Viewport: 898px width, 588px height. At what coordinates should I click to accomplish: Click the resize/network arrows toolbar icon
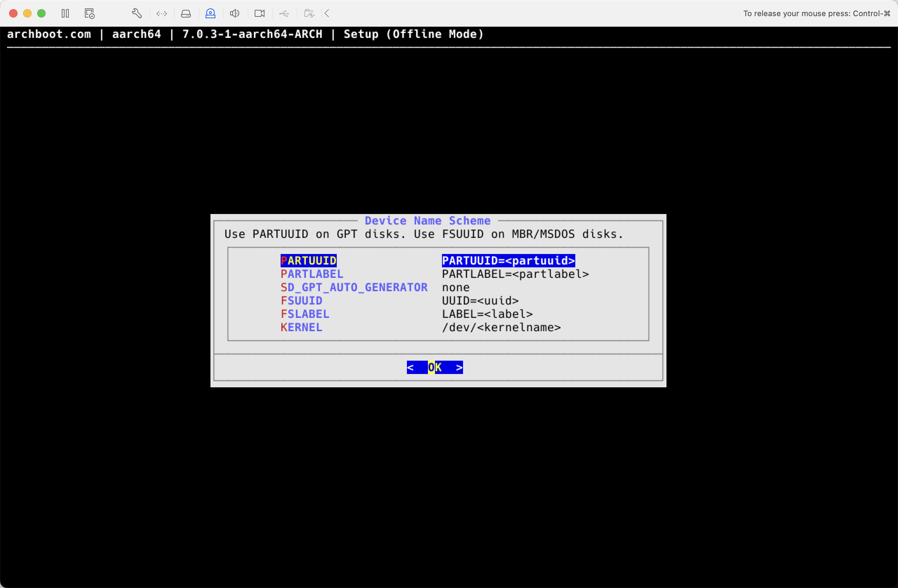[x=161, y=14]
